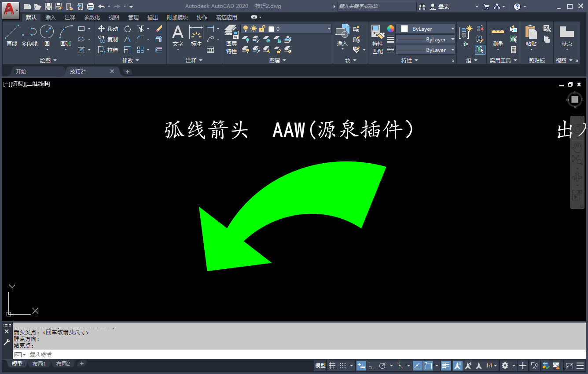Toggle snap mode dots in status bar

tap(343, 366)
